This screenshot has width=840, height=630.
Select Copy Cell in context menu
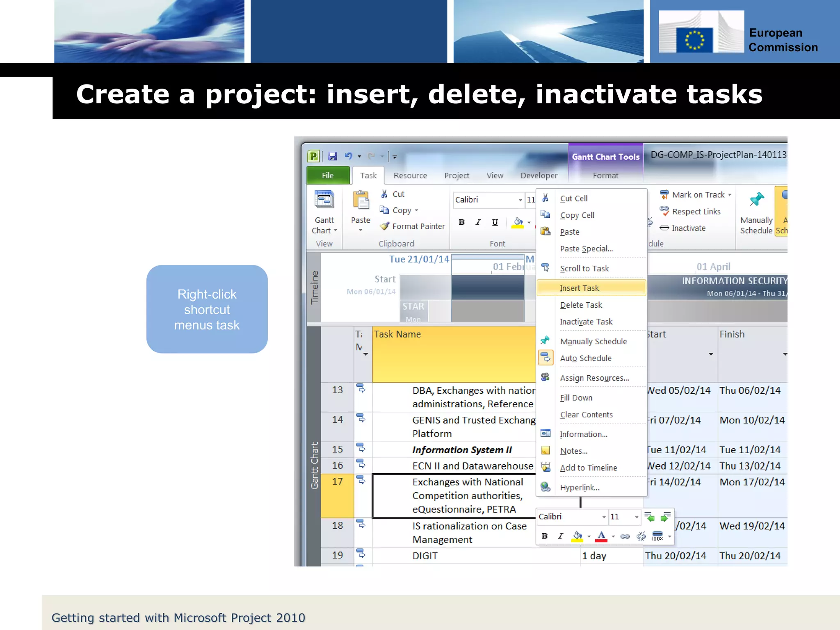tap(591, 215)
